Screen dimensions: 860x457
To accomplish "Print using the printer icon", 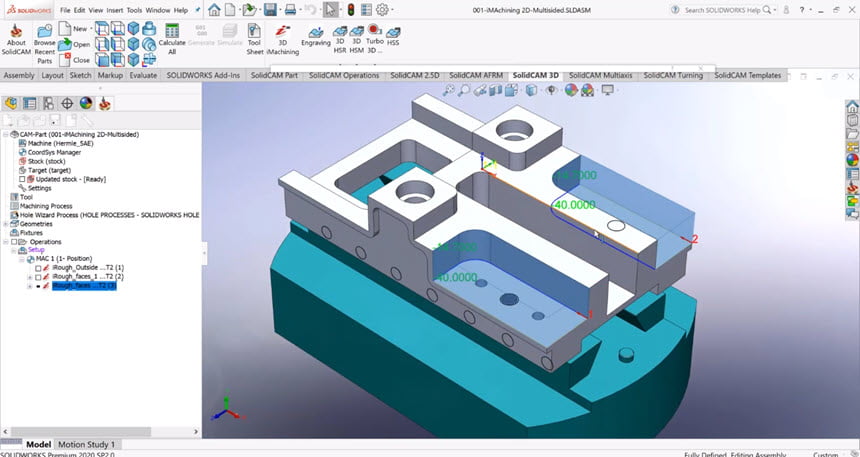I will tap(290, 9).
